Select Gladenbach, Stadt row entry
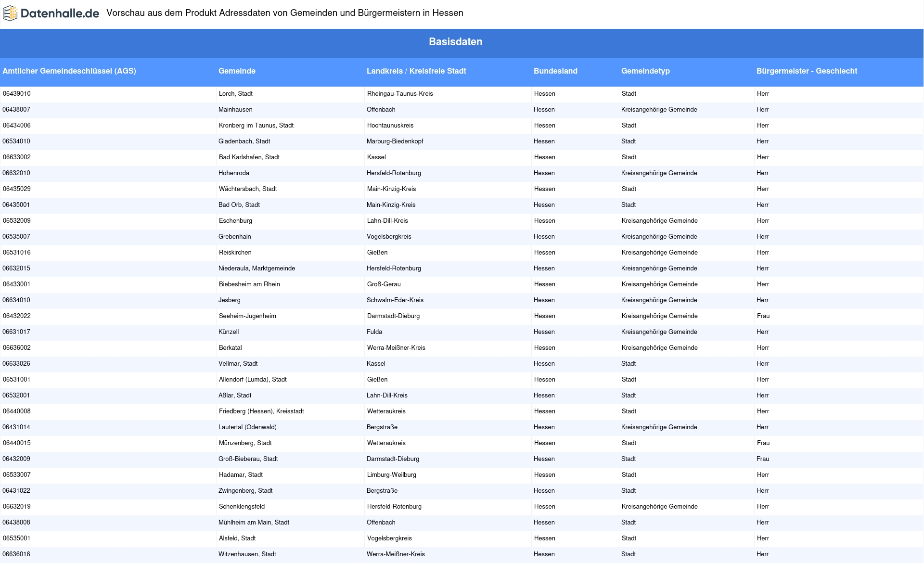Image resolution: width=924 pixels, height=563 pixels. click(x=244, y=141)
